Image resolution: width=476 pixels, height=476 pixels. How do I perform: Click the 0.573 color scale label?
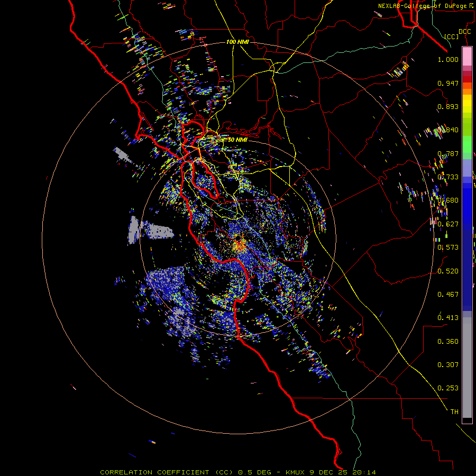click(x=448, y=248)
